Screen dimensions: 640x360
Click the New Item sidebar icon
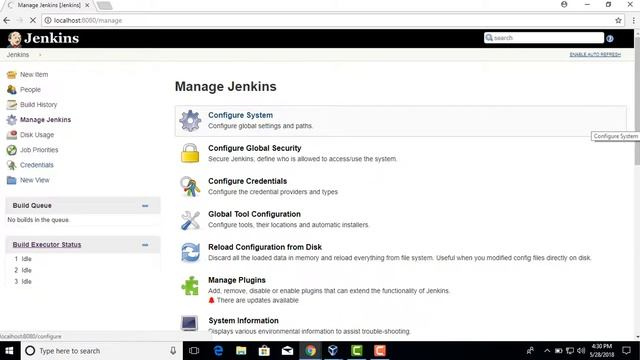click(11, 75)
